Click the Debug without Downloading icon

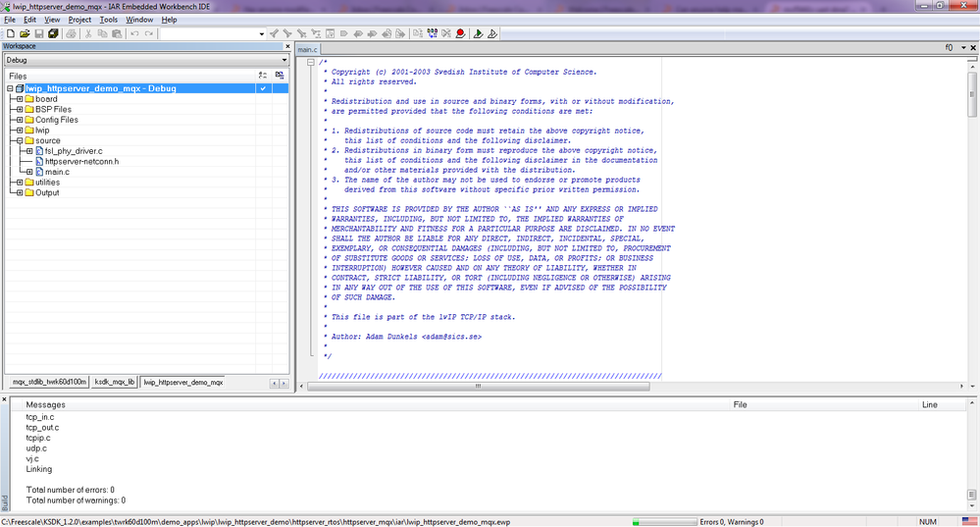[x=492, y=33]
